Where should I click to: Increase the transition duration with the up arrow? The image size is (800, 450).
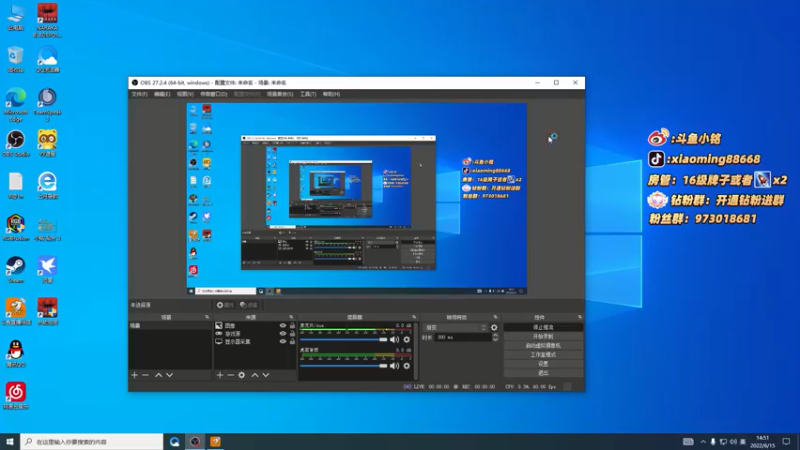tap(495, 335)
